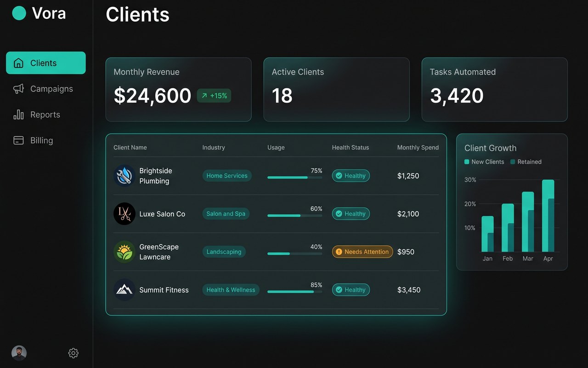Click the Brightside Plumbing client name

point(156,176)
